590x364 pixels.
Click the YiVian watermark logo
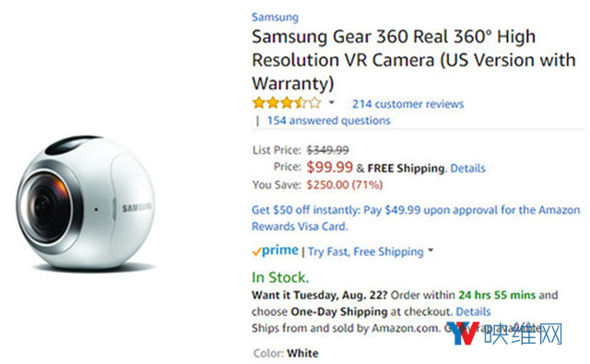click(x=504, y=334)
